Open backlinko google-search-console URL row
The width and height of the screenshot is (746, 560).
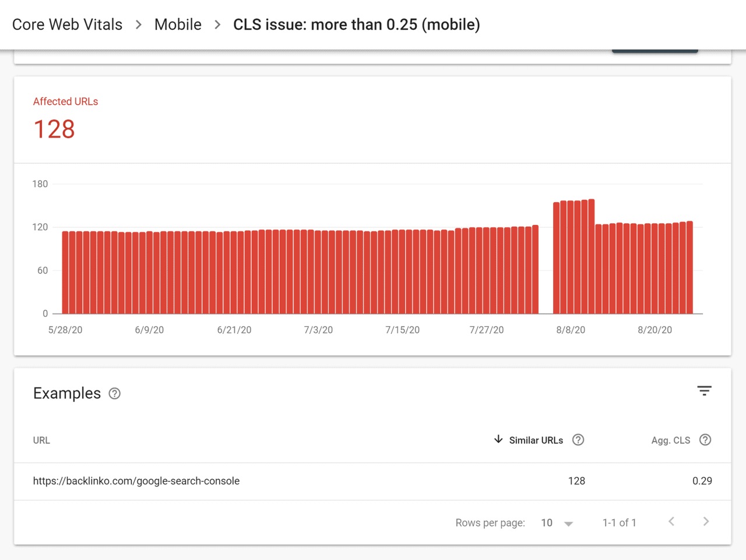click(372, 481)
